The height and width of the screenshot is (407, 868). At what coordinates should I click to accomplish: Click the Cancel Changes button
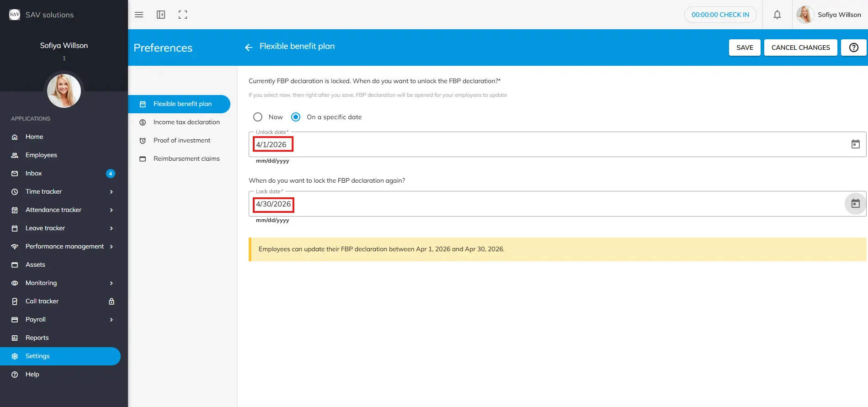(800, 48)
